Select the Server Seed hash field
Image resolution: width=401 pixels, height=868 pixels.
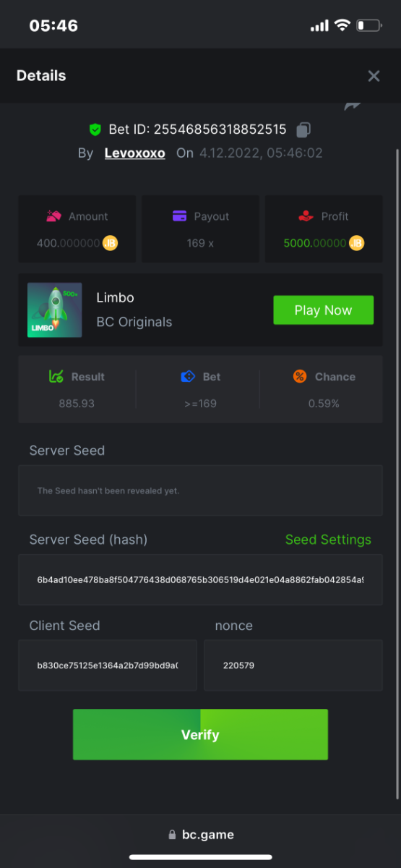point(200,579)
